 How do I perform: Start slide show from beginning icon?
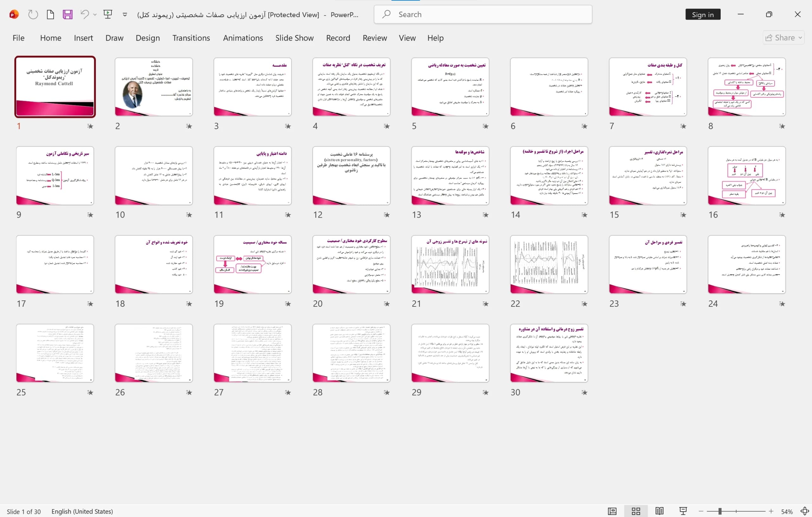tap(108, 15)
